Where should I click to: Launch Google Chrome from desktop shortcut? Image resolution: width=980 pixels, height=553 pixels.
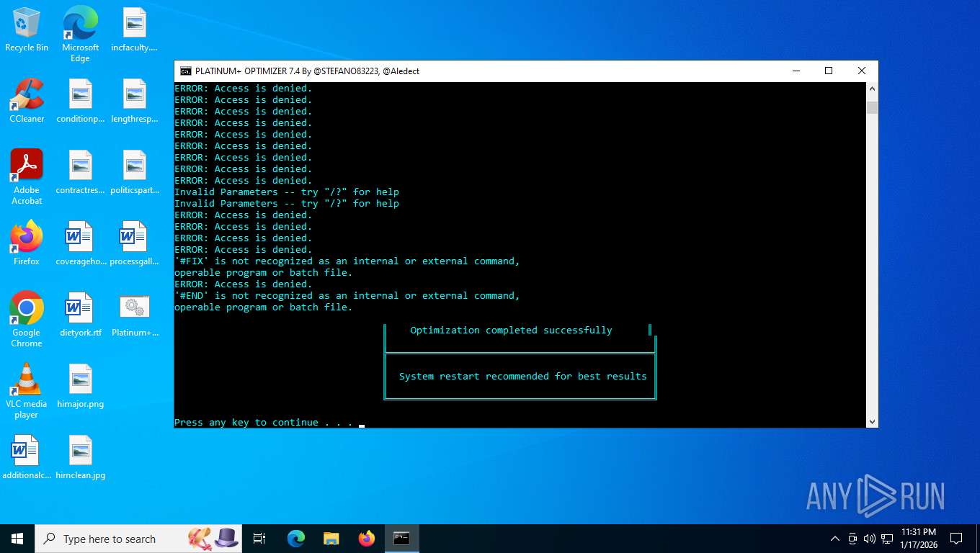click(27, 320)
